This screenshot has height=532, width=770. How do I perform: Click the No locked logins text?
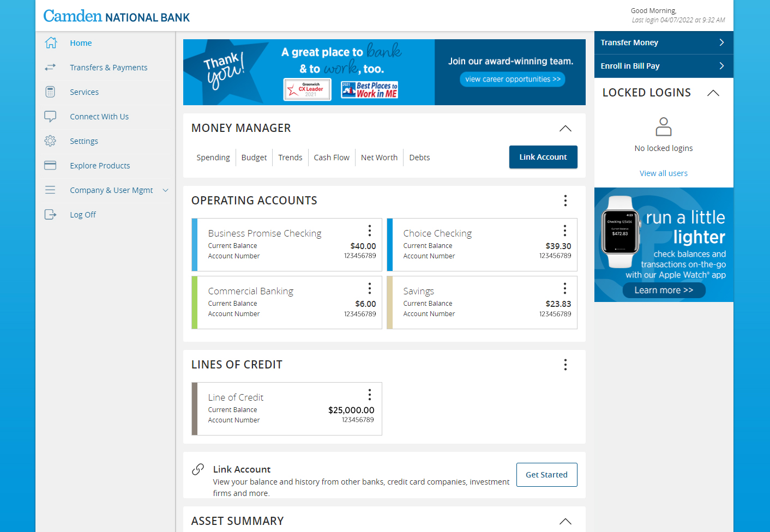(664, 148)
